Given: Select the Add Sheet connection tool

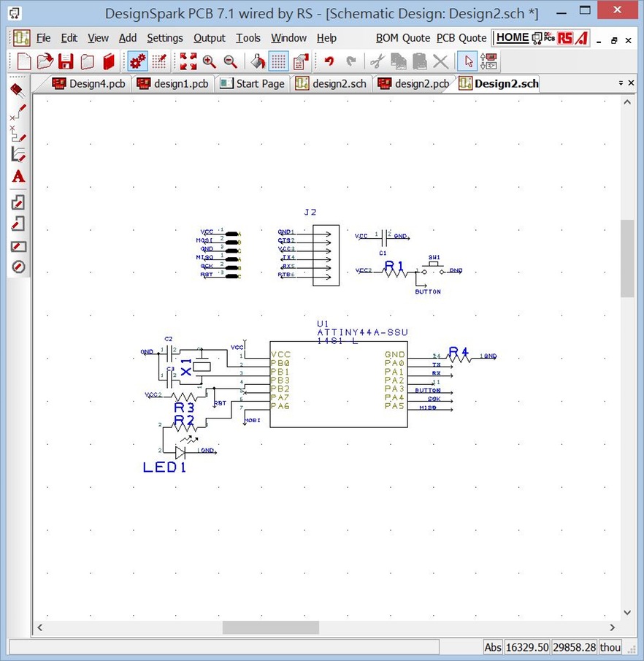Looking at the screenshot, I should pyautogui.click(x=18, y=154).
